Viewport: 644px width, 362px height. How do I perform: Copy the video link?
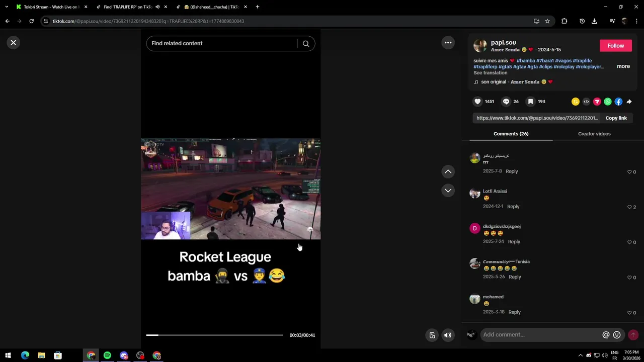point(616,118)
